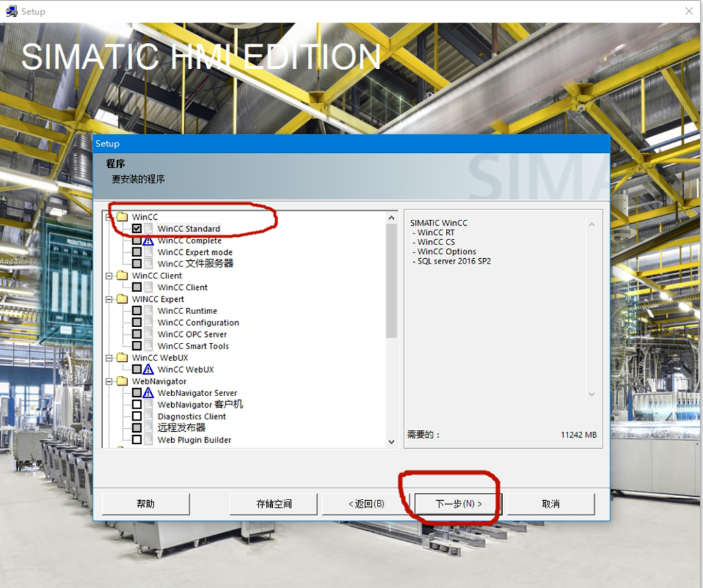Click warning icon beside WebNavigator Server
Image resolution: width=703 pixels, height=588 pixels.
(x=148, y=393)
